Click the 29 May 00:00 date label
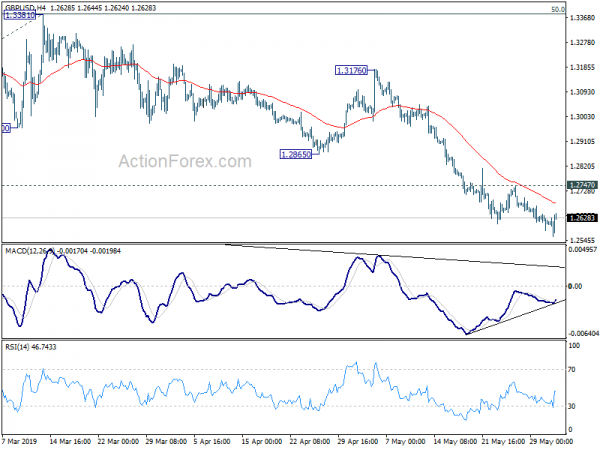Viewport: 600px width, 450px height. click(x=550, y=442)
